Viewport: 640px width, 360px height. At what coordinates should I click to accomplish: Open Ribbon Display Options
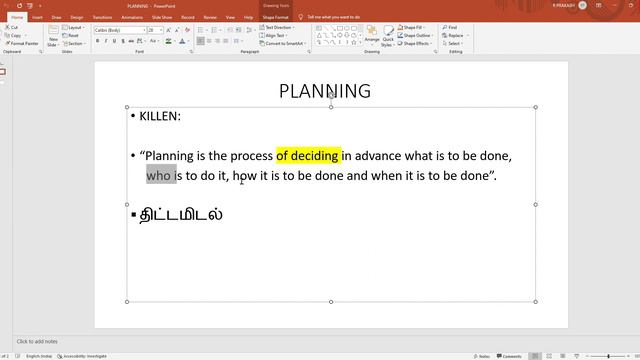(x=598, y=5)
